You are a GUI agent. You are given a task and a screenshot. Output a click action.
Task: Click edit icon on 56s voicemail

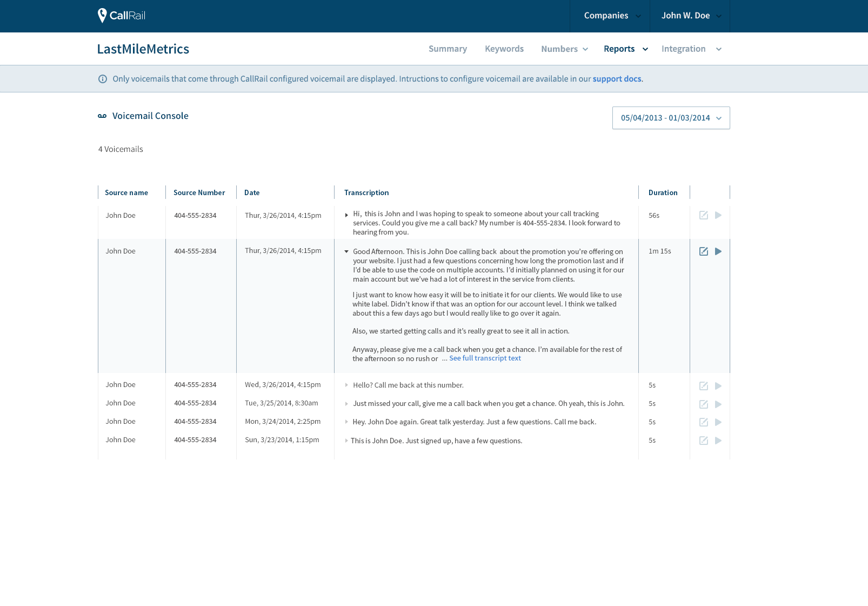point(703,215)
